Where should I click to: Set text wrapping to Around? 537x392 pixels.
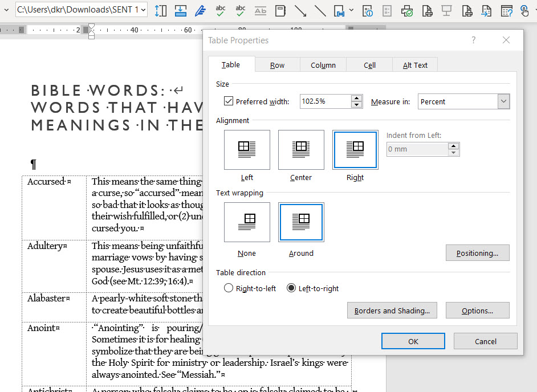click(301, 222)
